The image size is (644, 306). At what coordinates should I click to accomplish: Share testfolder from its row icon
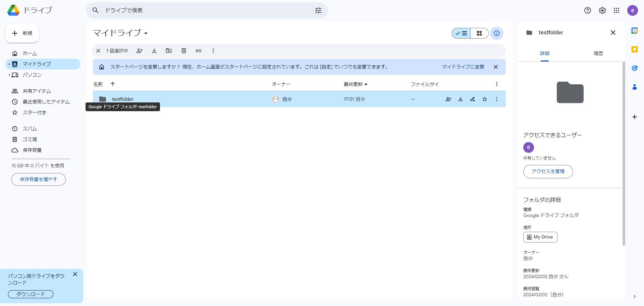[x=448, y=99]
